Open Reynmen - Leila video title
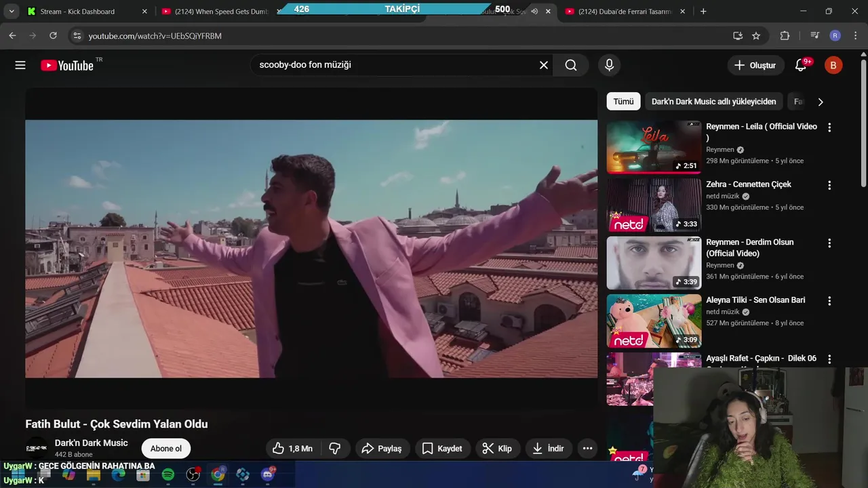Viewport: 868px width, 488px height. pyautogui.click(x=762, y=132)
